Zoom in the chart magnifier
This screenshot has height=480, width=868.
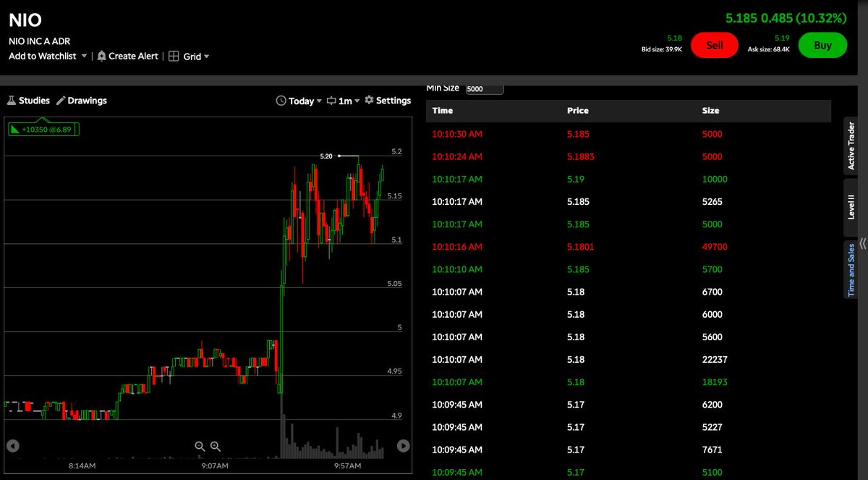pos(215,447)
